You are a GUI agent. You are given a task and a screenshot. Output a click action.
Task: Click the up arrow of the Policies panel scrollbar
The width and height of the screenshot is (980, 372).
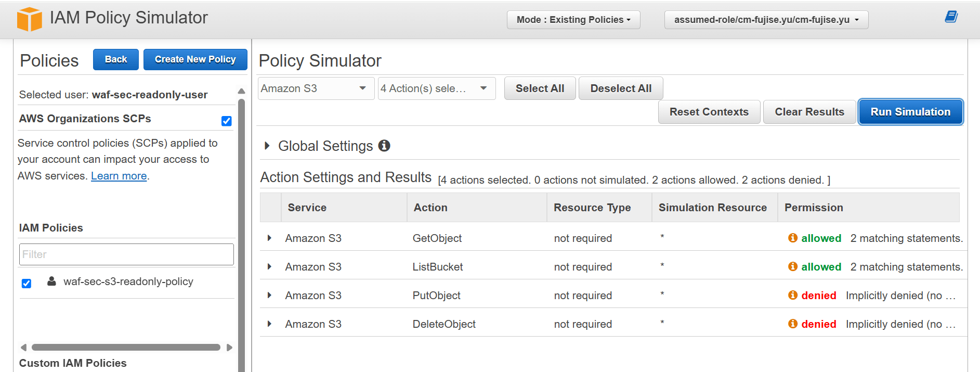click(x=241, y=91)
